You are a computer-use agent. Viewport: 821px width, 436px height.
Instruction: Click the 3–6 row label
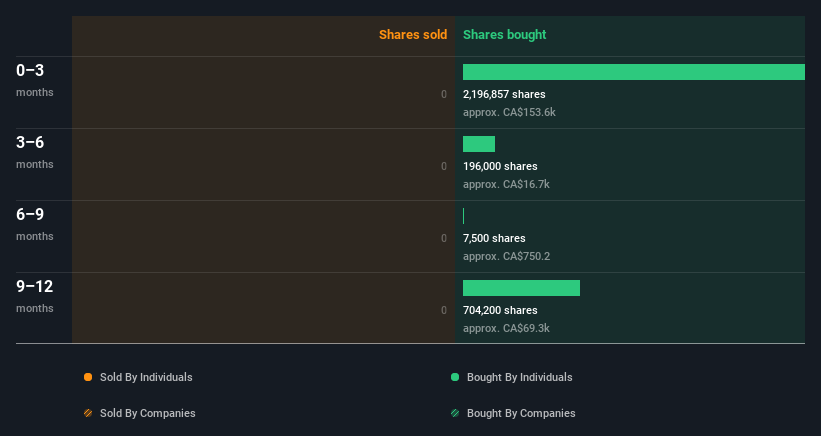coord(30,142)
